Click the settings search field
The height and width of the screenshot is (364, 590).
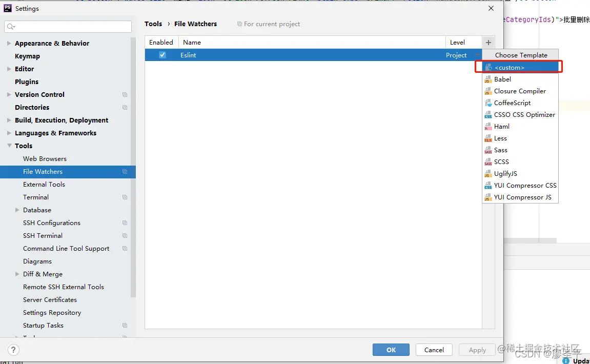68,26
